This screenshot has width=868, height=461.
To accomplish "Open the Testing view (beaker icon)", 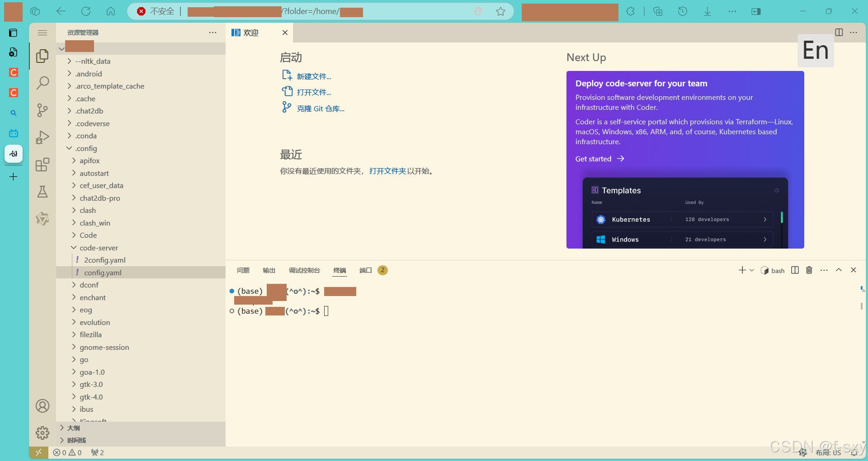I will point(42,192).
